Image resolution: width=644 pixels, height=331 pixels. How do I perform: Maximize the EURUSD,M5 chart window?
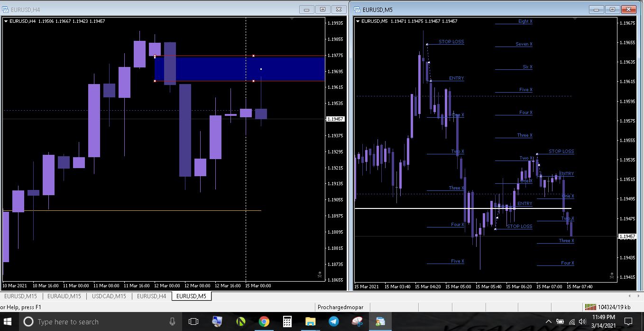[x=612, y=9]
